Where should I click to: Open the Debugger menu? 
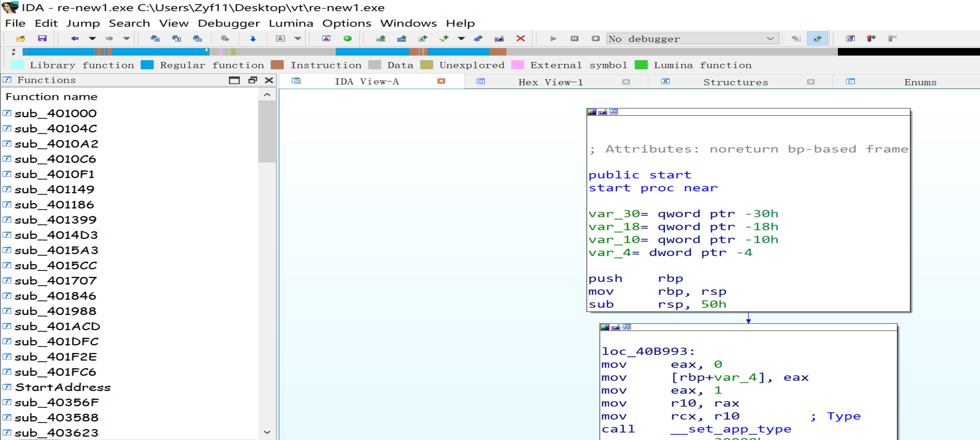tap(228, 23)
